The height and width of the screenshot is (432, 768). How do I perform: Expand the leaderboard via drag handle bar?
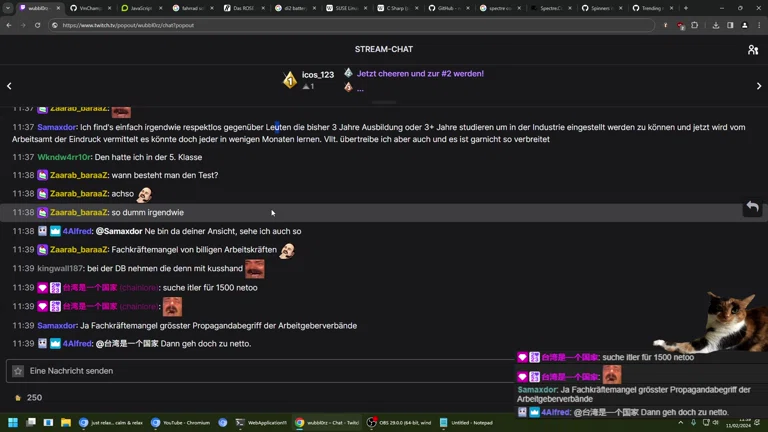click(x=384, y=102)
